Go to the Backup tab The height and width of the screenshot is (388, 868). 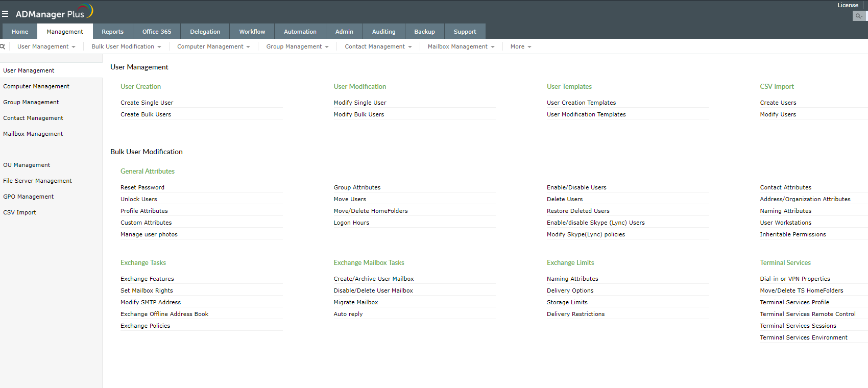(x=424, y=32)
